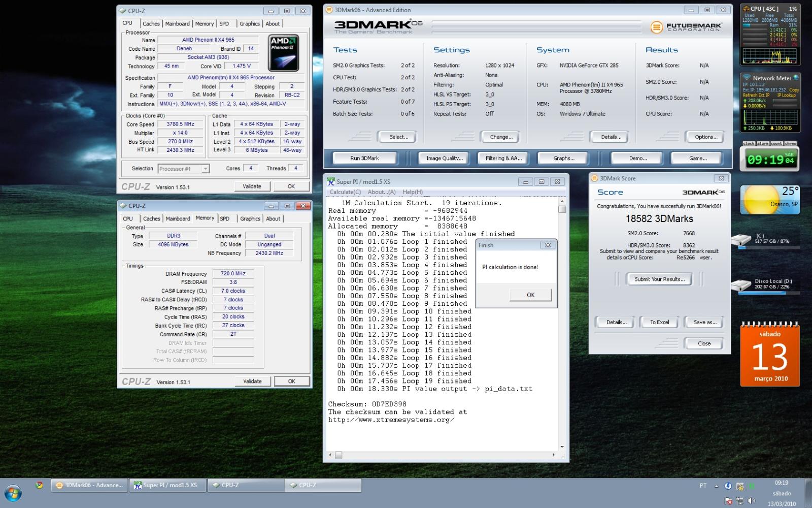
Task: Click Super PI vertical scrollbar thumb
Action: pos(562,209)
